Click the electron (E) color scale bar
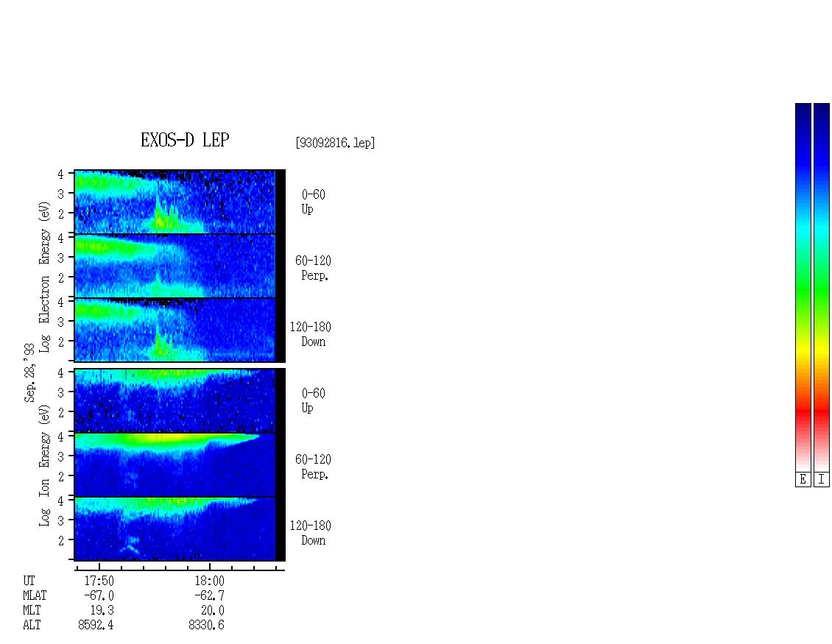Image resolution: width=832 pixels, height=644 pixels. (803, 287)
